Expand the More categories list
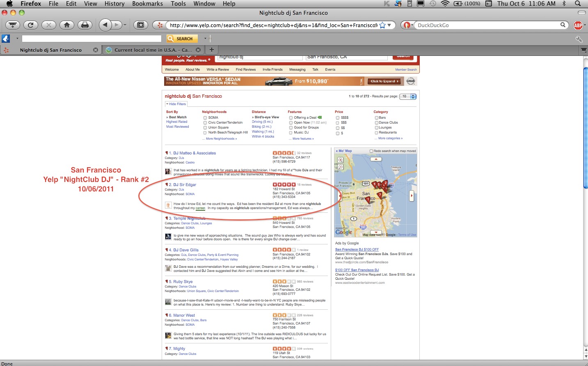The width and height of the screenshot is (588, 366). coord(390,138)
